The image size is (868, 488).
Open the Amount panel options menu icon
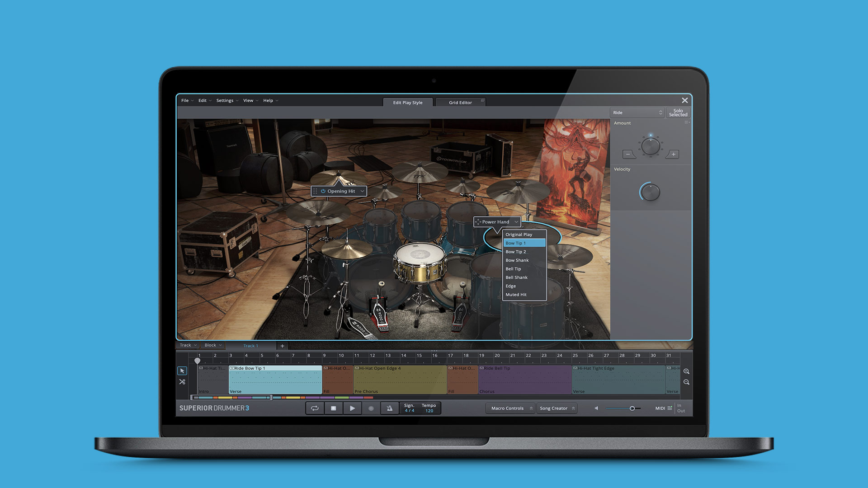click(687, 122)
